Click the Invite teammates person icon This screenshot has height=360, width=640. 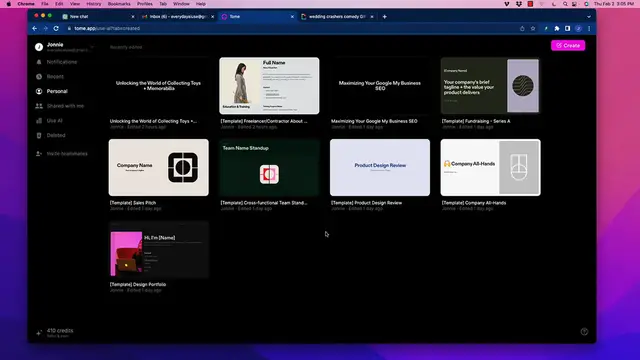click(x=39, y=154)
